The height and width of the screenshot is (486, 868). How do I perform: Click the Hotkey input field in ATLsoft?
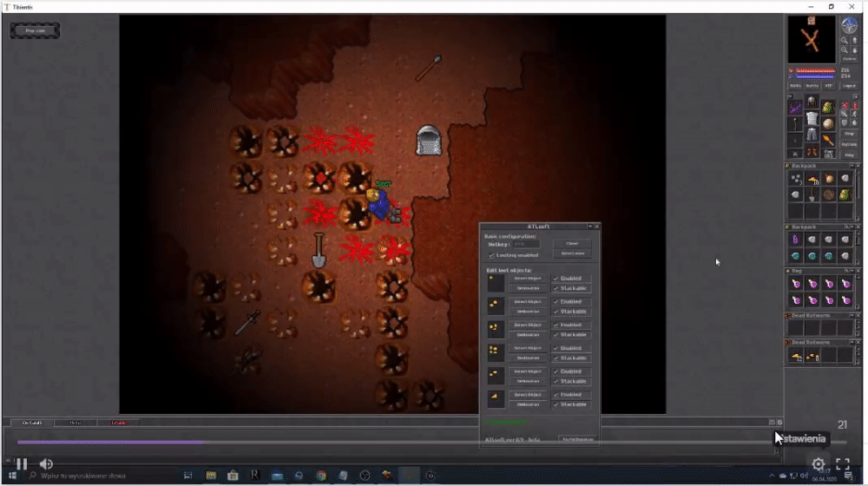[x=526, y=244]
